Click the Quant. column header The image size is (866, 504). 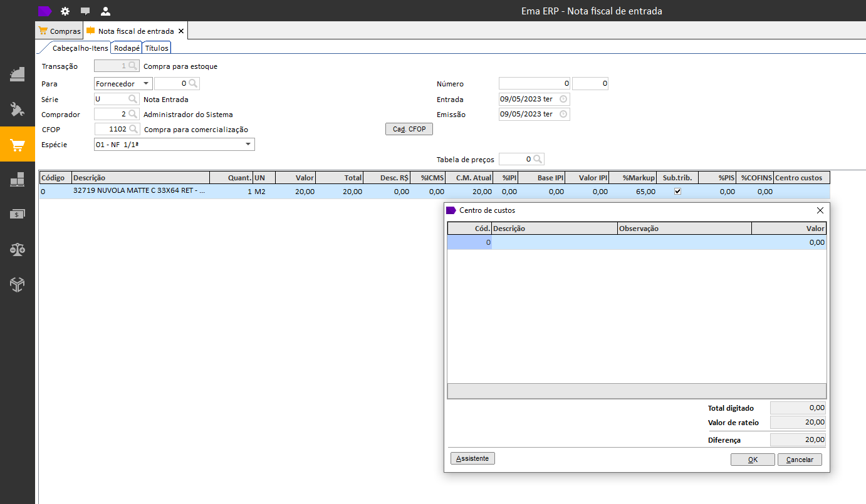tap(231, 178)
